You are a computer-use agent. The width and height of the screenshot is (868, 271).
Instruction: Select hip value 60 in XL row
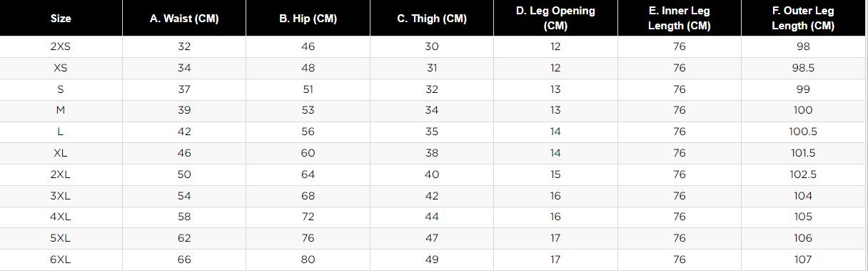tap(308, 153)
